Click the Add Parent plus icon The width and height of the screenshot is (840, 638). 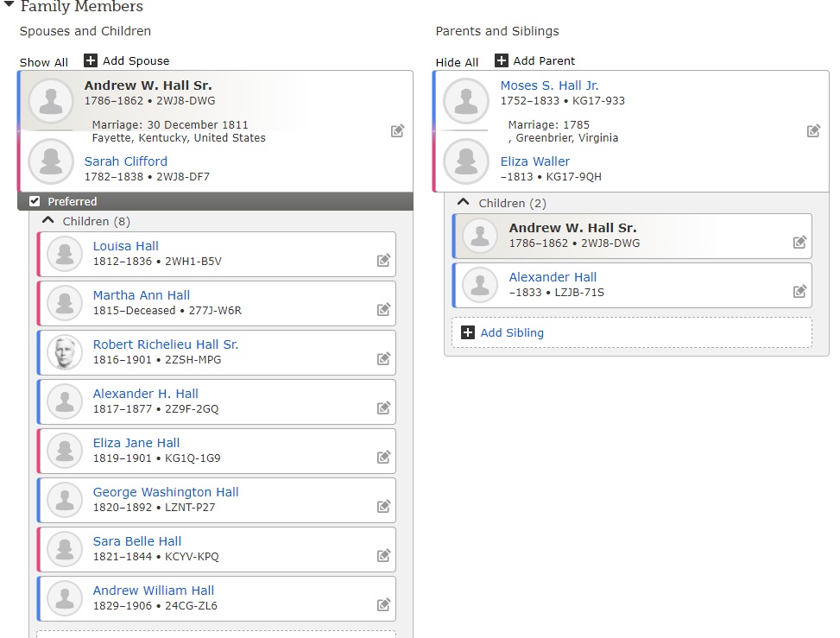(x=501, y=60)
